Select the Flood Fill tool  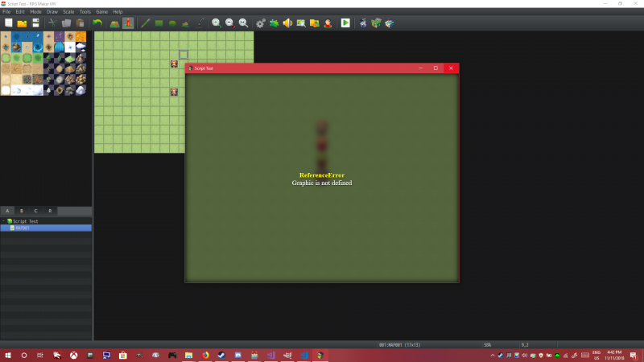(186, 23)
